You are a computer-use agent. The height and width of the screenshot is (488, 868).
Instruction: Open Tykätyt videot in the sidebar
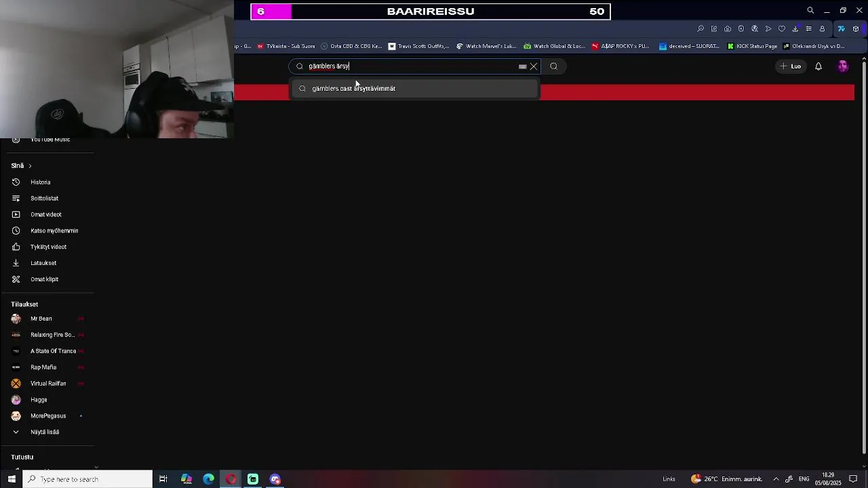[46, 247]
